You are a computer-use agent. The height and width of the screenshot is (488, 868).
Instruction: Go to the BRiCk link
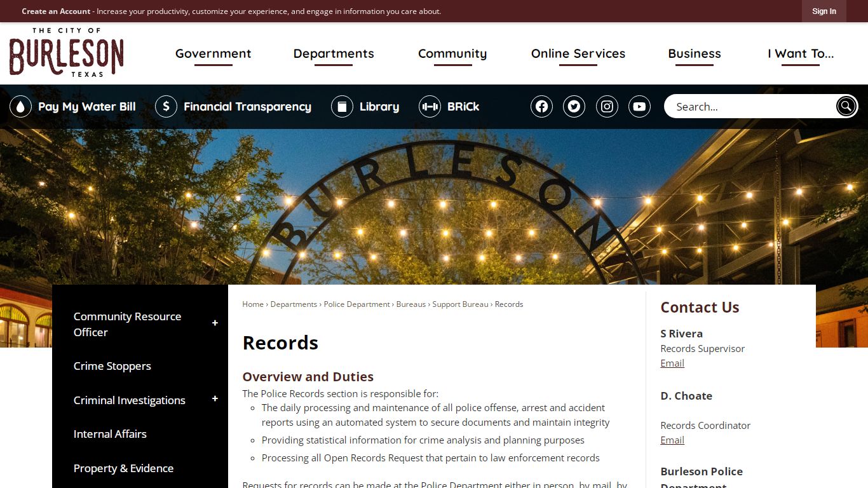pos(463,107)
